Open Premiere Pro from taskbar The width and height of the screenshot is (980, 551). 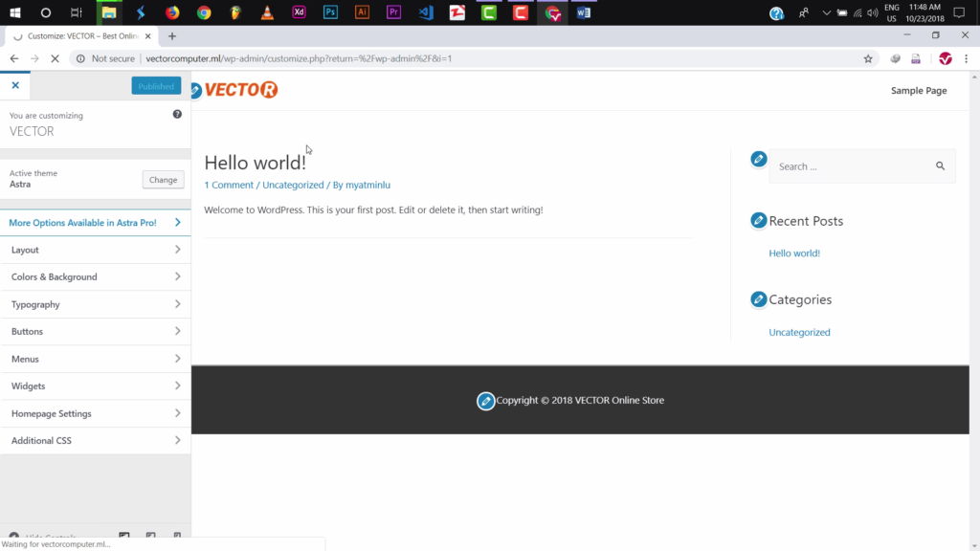coord(393,12)
